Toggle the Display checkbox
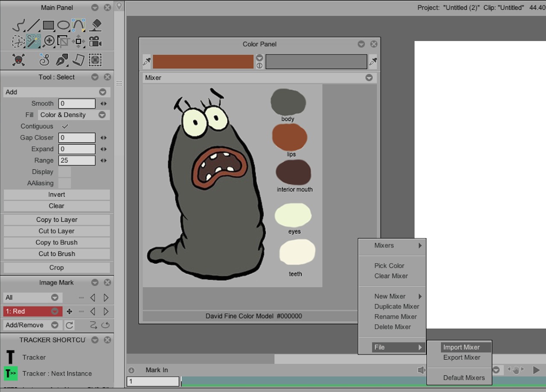The height and width of the screenshot is (392, 546). point(64,172)
